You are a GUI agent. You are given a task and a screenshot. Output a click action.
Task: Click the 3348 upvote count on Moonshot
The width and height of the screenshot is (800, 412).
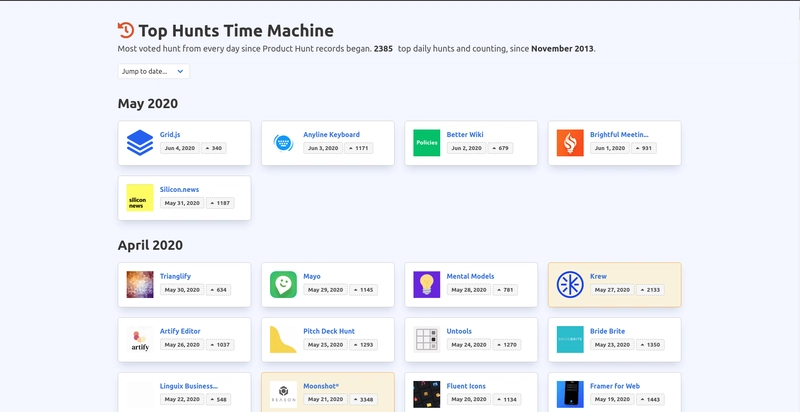pos(363,400)
